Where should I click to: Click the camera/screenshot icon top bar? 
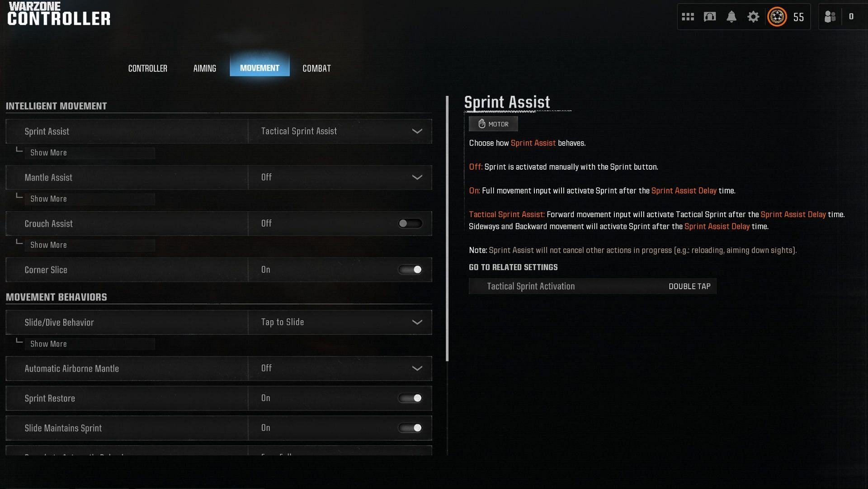click(x=709, y=17)
